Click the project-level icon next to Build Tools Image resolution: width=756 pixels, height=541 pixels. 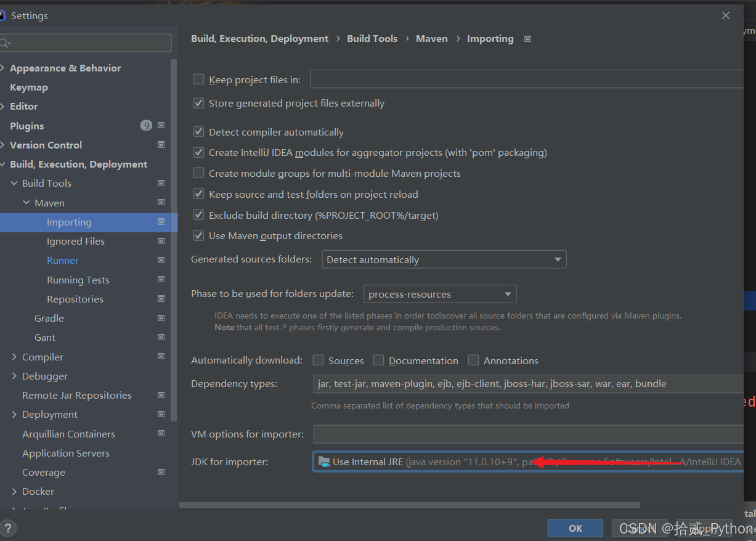coord(161,183)
